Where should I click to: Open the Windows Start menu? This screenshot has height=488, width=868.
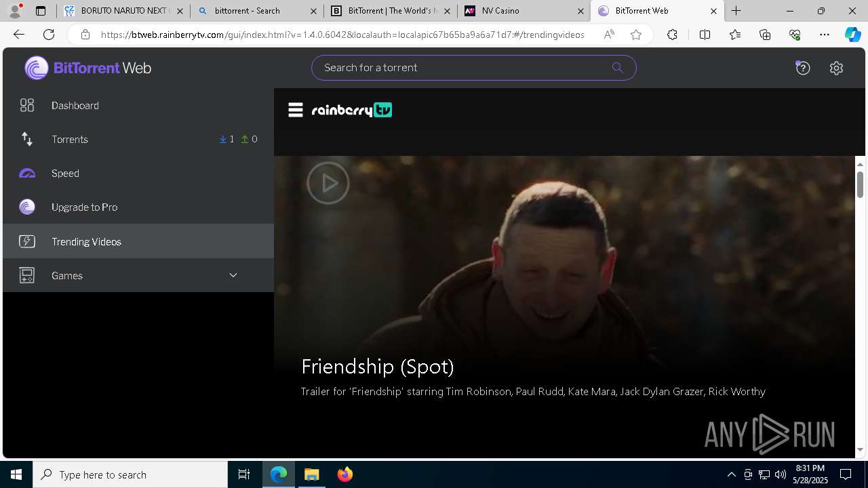[16, 474]
